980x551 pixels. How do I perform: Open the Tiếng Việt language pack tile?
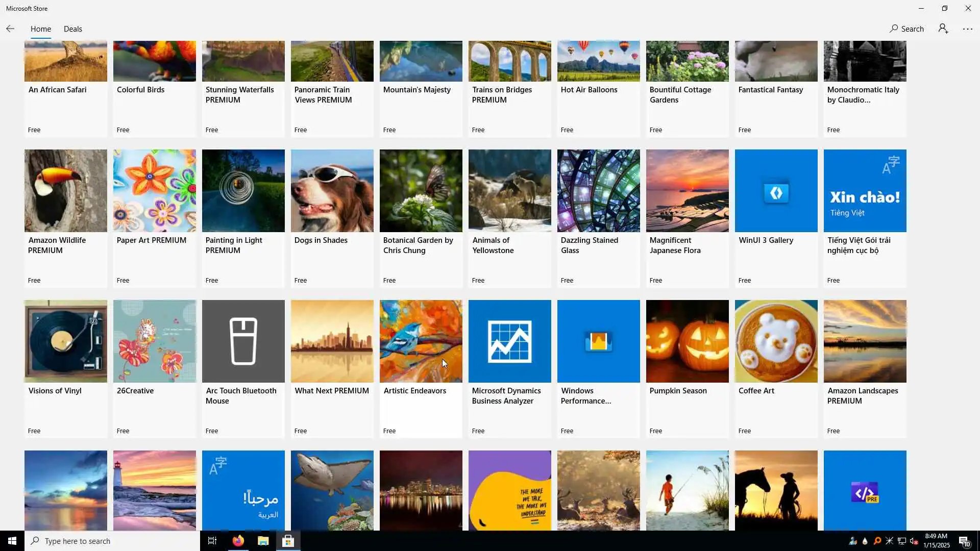coord(865,191)
